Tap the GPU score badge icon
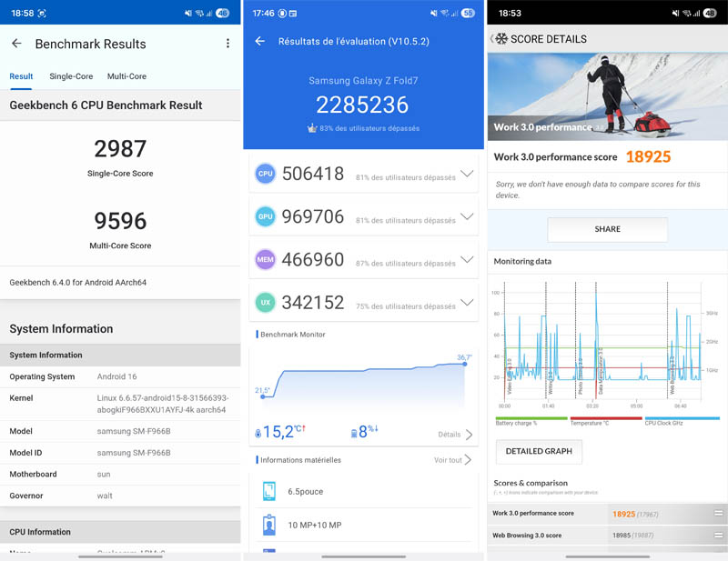Viewport: 728px width, 561px height. point(265,216)
